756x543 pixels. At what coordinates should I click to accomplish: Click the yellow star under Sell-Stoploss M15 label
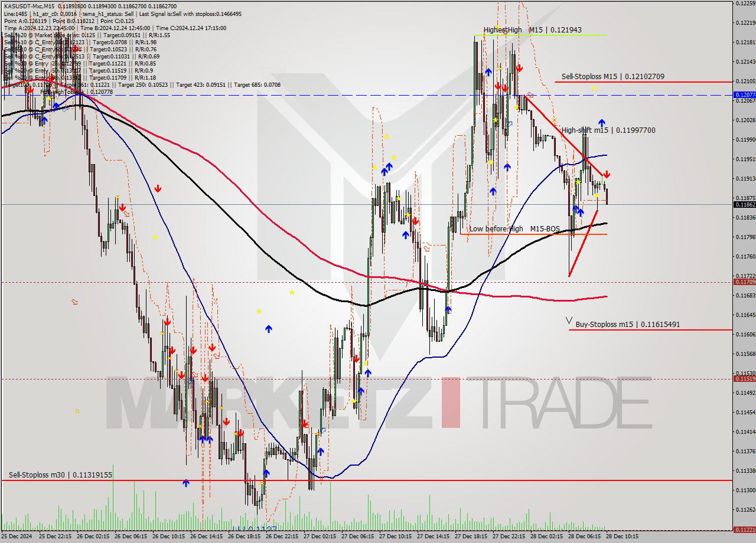click(x=594, y=88)
